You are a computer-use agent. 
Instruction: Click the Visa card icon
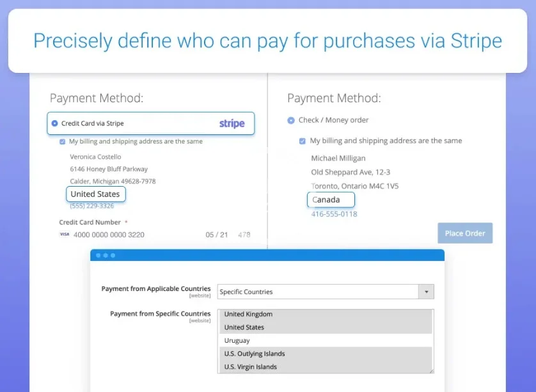tap(64, 235)
